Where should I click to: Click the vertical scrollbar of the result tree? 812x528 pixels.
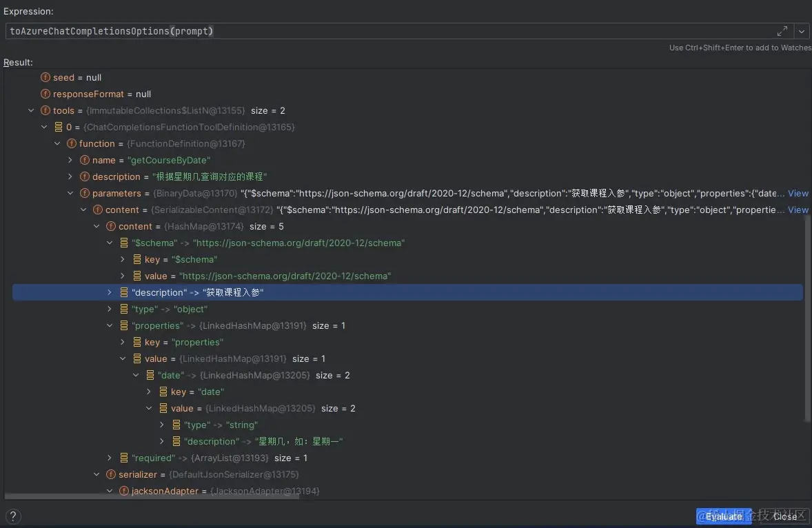(x=806, y=317)
